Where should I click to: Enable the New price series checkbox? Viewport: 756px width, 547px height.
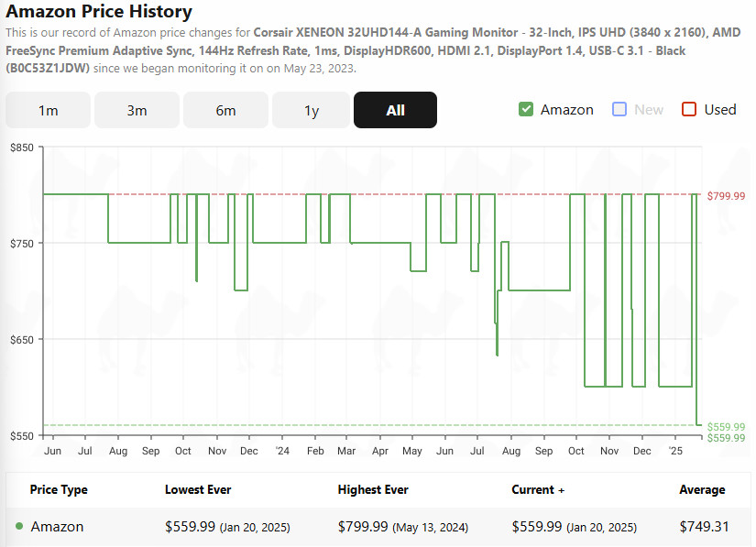pyautogui.click(x=619, y=110)
